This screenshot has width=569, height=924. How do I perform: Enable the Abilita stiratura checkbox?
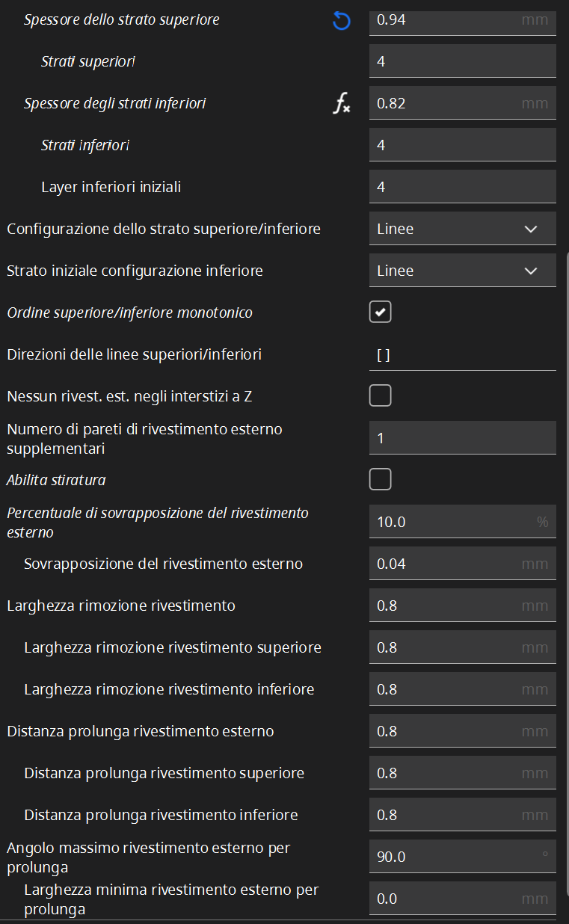(381, 480)
